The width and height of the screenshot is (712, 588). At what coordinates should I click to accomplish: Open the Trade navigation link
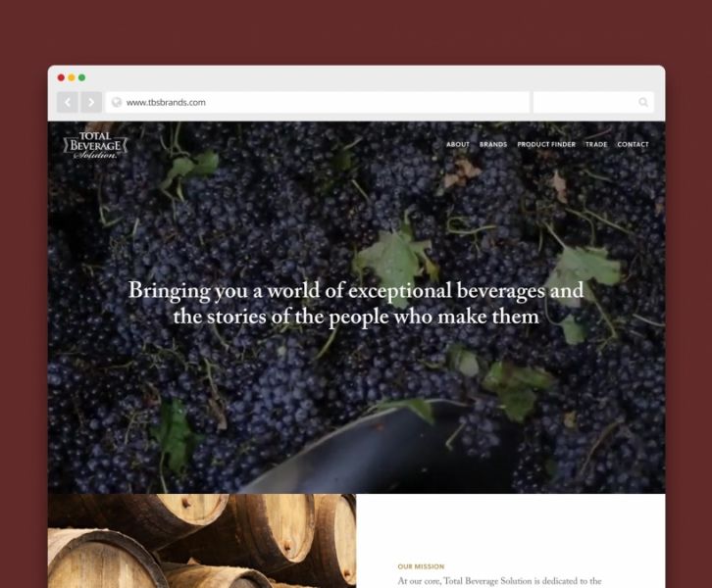[x=596, y=144]
